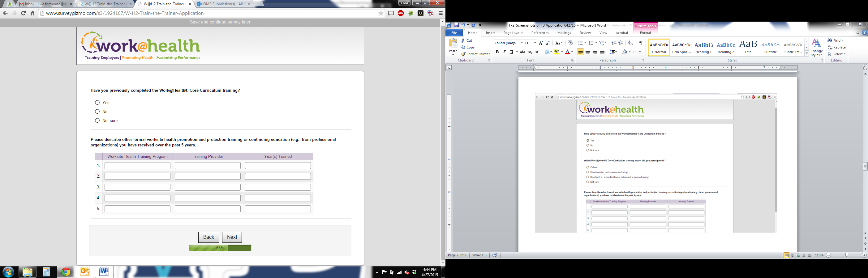Open the Page Layout ribbon tab
Viewport: 868px width, 278px height.
(x=513, y=33)
